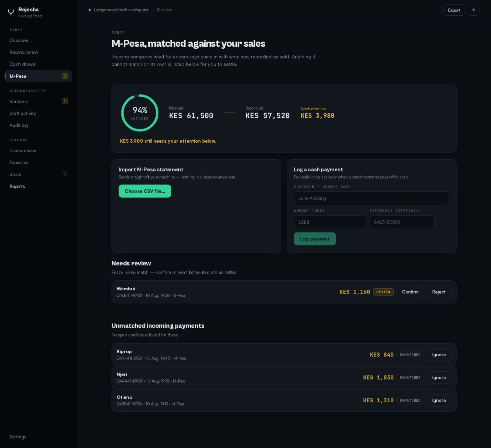Click the Reconciled KES 57,520 value
Screen dimensions: 491x448
click(268, 116)
